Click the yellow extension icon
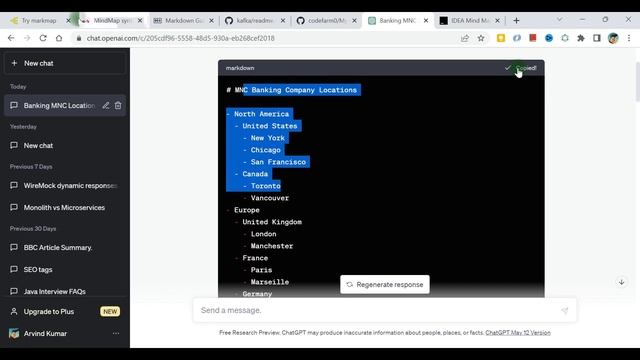 (501, 38)
